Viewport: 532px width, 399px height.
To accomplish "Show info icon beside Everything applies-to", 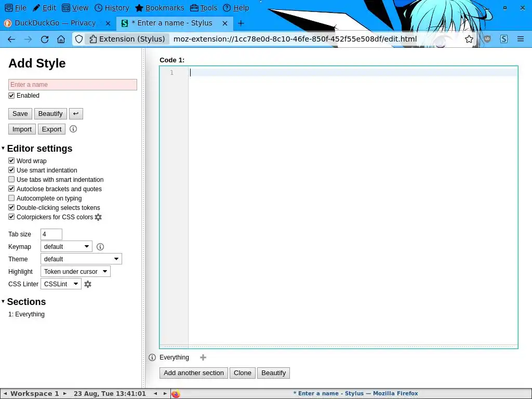I will coord(152,357).
